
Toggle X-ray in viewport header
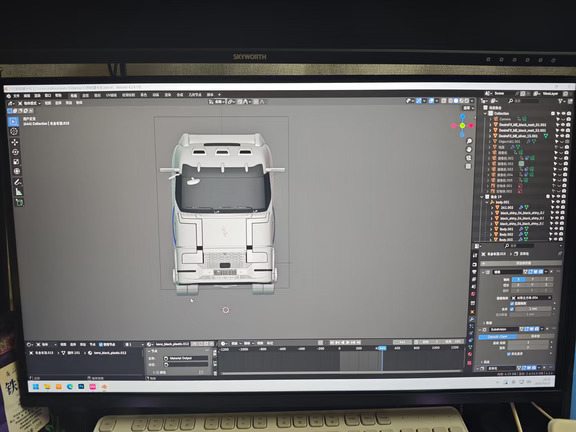tap(443, 101)
